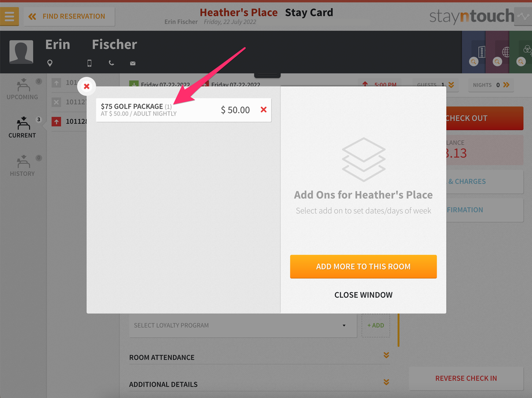Click the guest avatar placeholder image
532x398 pixels.
pyautogui.click(x=21, y=52)
